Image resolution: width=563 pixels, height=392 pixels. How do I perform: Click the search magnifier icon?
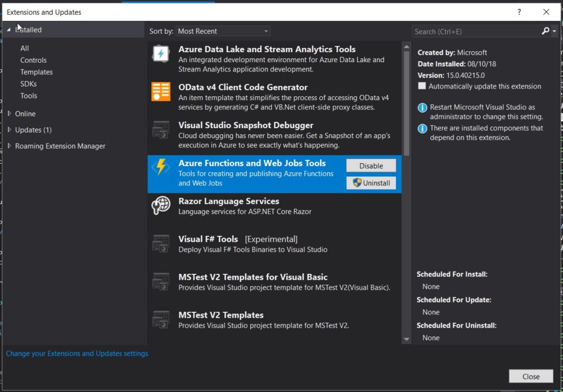tap(545, 31)
